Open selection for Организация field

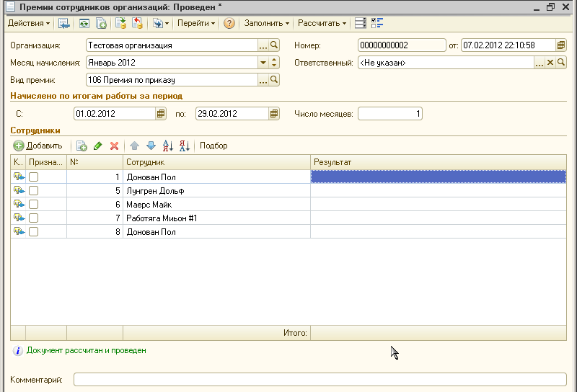point(263,45)
